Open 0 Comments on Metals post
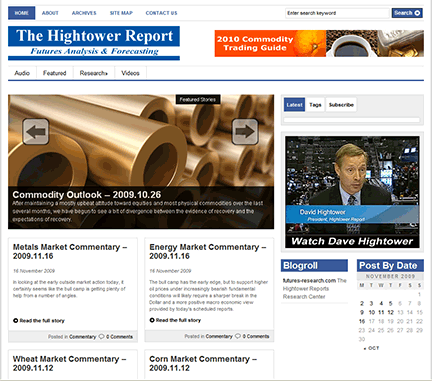Viewport: 432px width, 381px height. tap(119, 337)
